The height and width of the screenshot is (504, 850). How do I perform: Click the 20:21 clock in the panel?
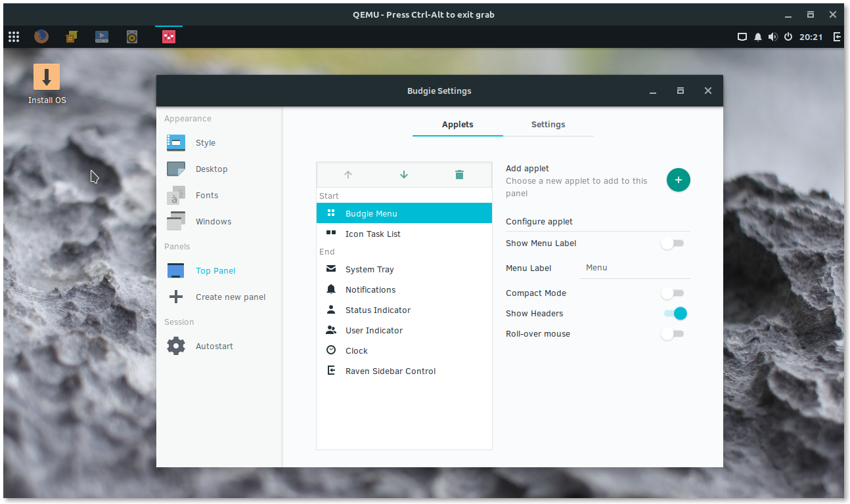811,37
